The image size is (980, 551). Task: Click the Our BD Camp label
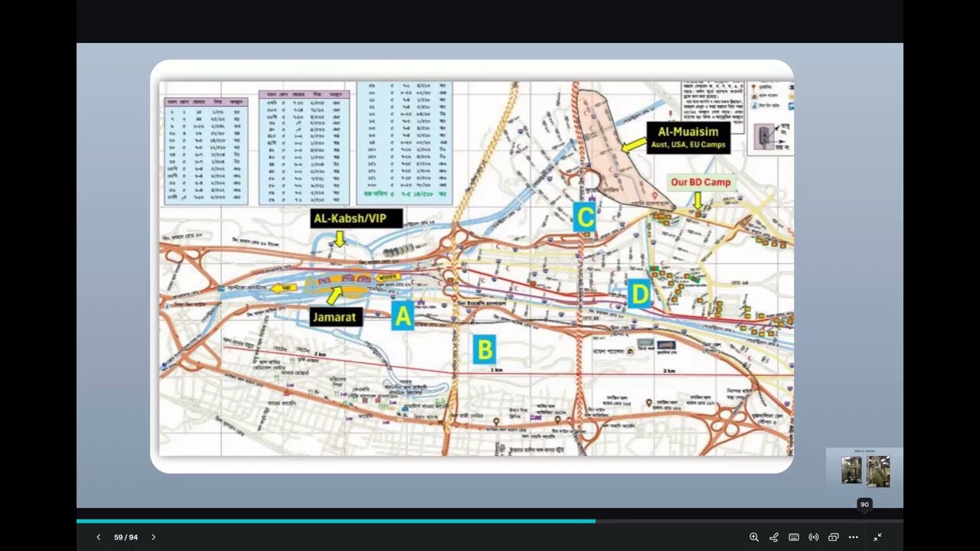[701, 182]
